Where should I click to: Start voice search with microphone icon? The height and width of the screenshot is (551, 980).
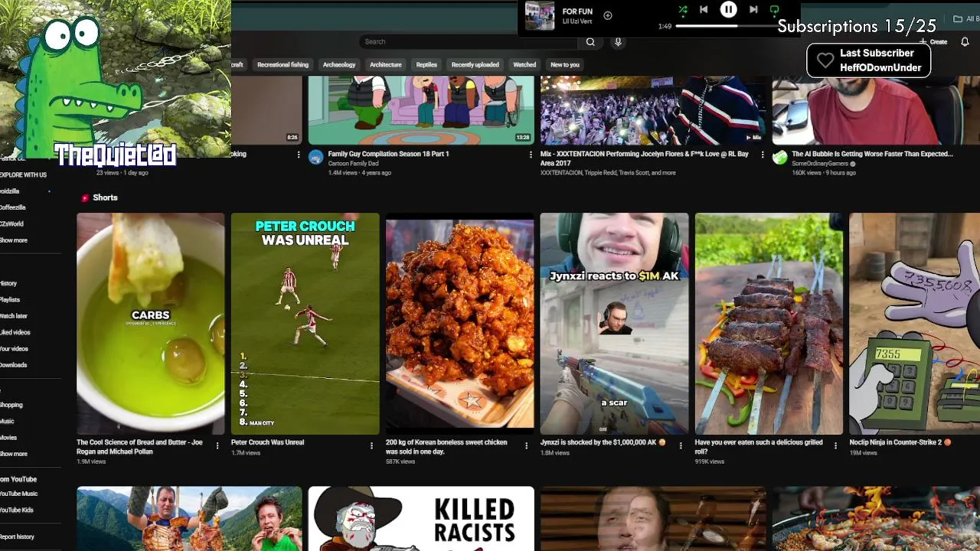tap(618, 41)
